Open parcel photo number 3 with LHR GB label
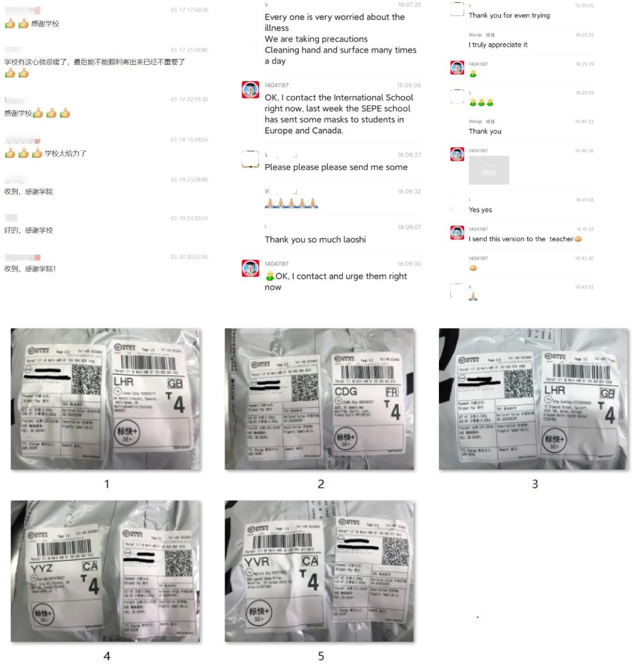The width and height of the screenshot is (644, 667). point(533,399)
